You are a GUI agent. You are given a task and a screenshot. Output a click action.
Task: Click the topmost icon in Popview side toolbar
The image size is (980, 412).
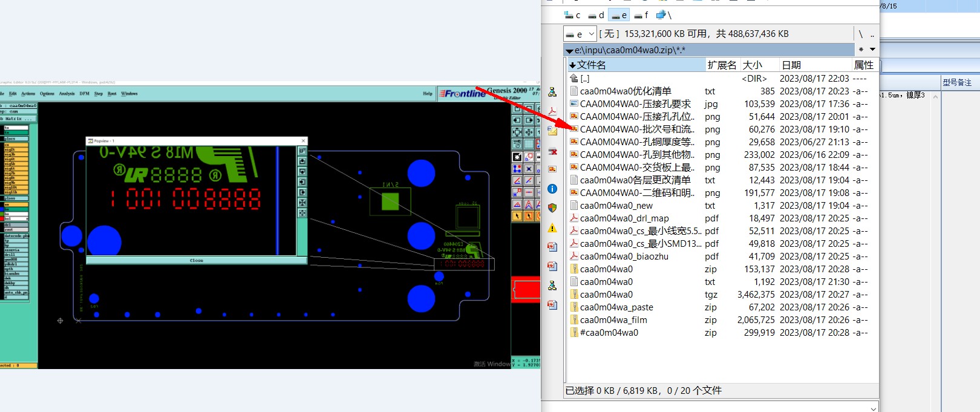point(302,151)
